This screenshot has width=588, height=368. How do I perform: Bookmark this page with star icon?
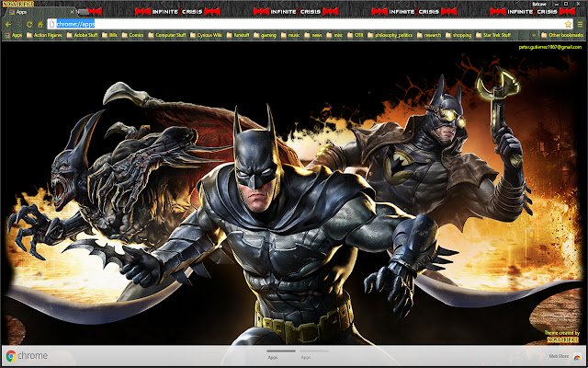click(x=568, y=25)
